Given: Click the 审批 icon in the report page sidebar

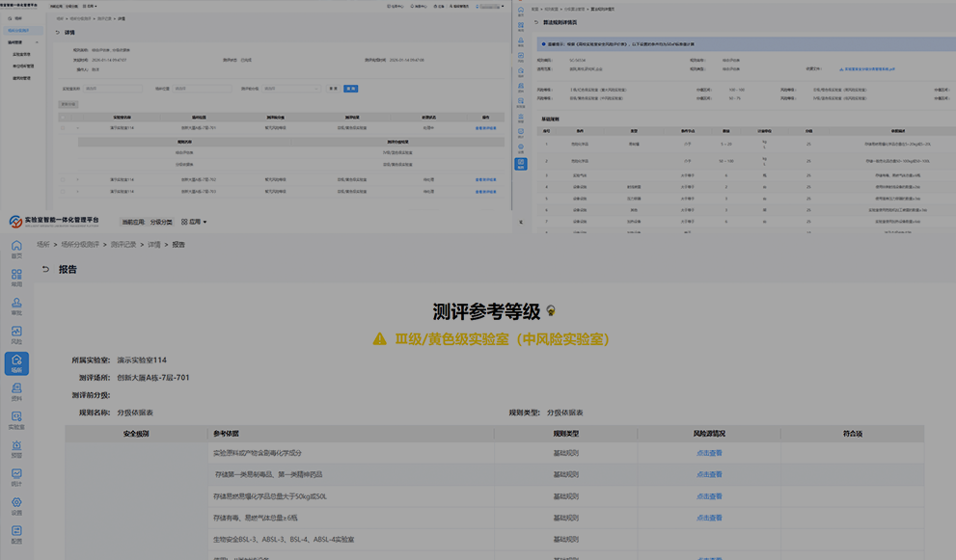Looking at the screenshot, I should pos(16,306).
